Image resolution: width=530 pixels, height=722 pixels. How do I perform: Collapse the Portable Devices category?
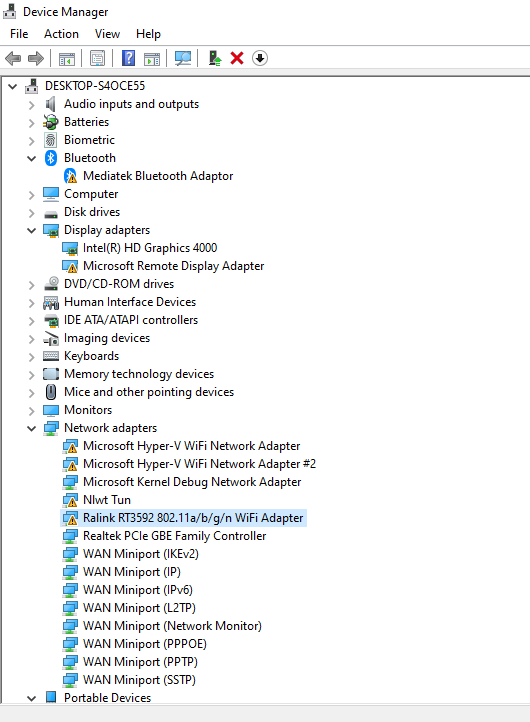[31, 698]
